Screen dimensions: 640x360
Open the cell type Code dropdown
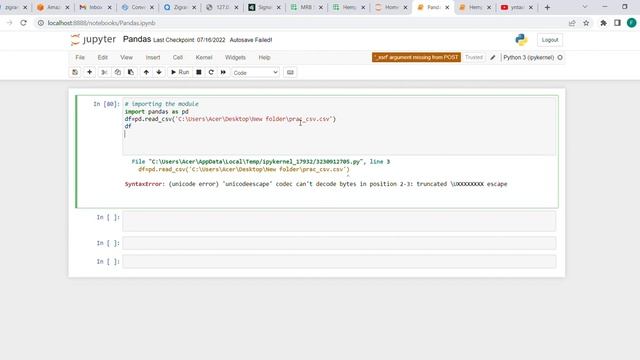[256, 73]
